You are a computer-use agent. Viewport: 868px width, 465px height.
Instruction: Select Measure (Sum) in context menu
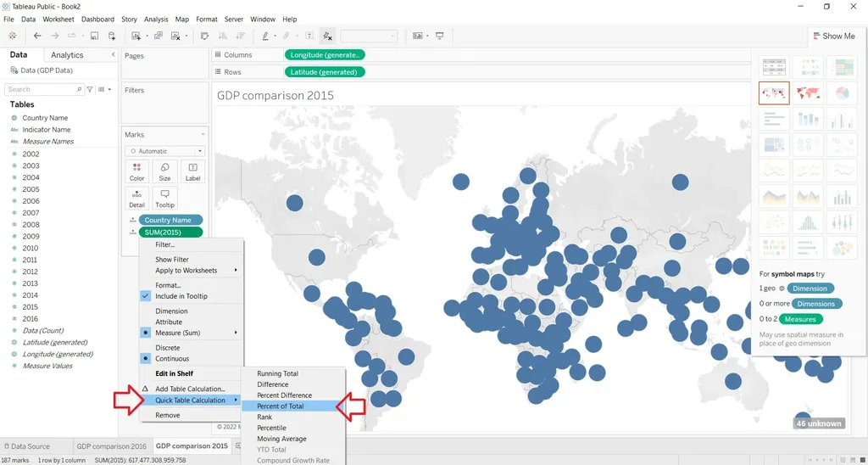[178, 333]
